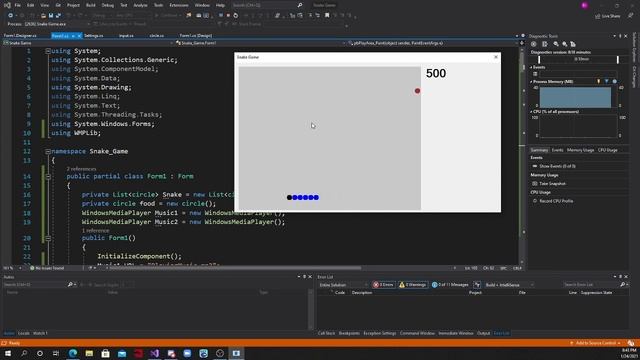
Task: Click the Cortana circle in the taskbar
Action: coord(40,353)
